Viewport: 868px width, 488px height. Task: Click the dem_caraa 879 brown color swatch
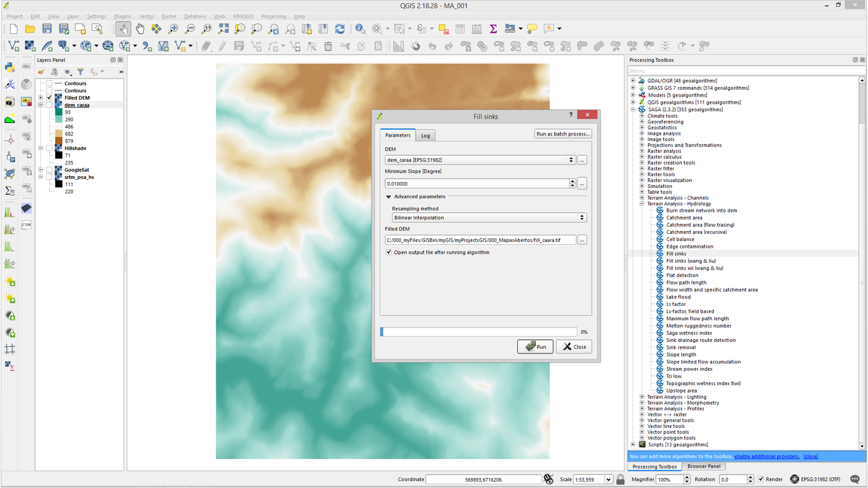pos(59,141)
